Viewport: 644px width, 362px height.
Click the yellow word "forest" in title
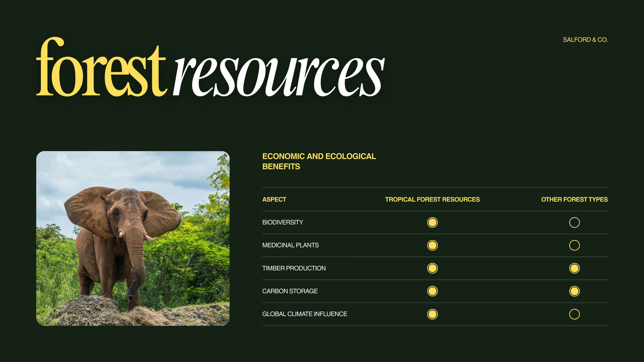pos(101,67)
